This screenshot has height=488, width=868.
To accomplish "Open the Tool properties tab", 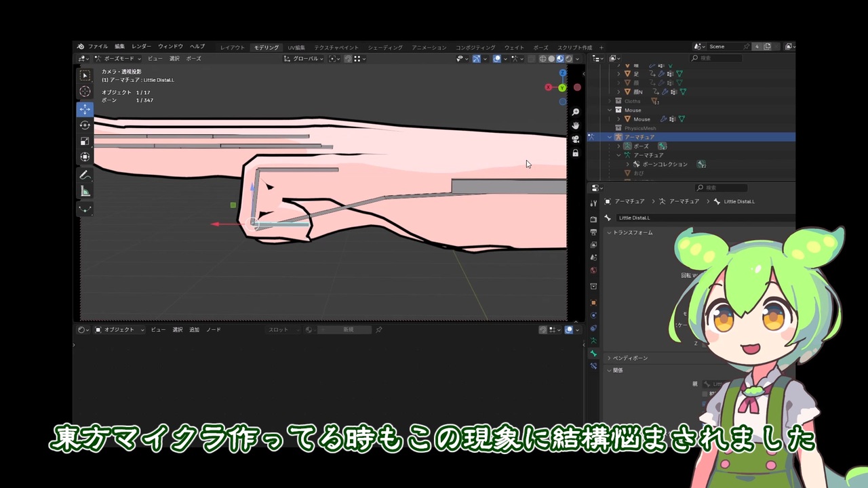I will pyautogui.click(x=593, y=203).
